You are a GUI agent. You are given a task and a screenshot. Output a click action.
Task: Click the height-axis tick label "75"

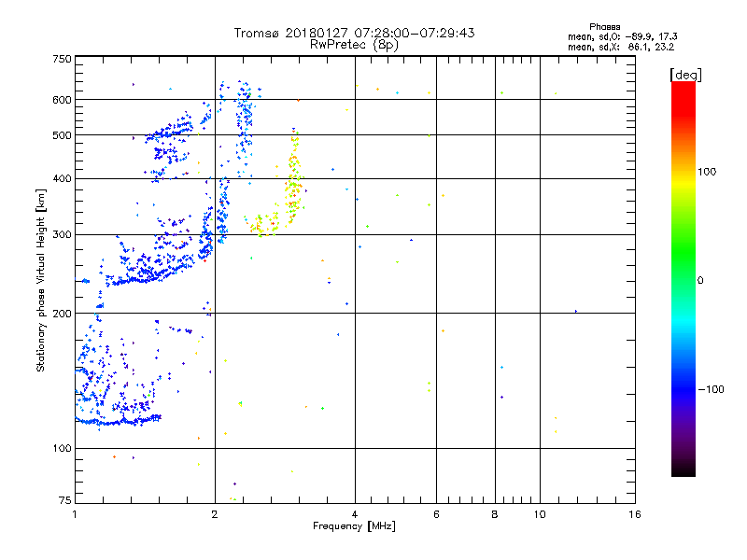[x=65, y=500]
